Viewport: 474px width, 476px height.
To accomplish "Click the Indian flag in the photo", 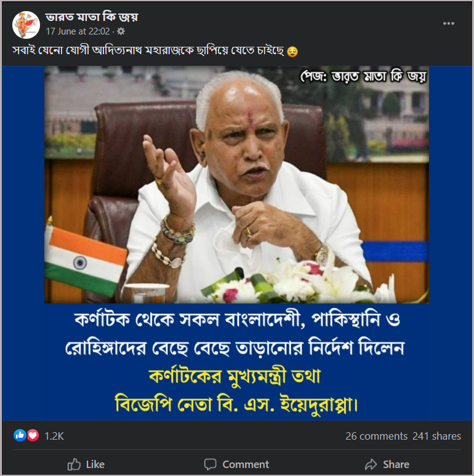I will [85, 261].
